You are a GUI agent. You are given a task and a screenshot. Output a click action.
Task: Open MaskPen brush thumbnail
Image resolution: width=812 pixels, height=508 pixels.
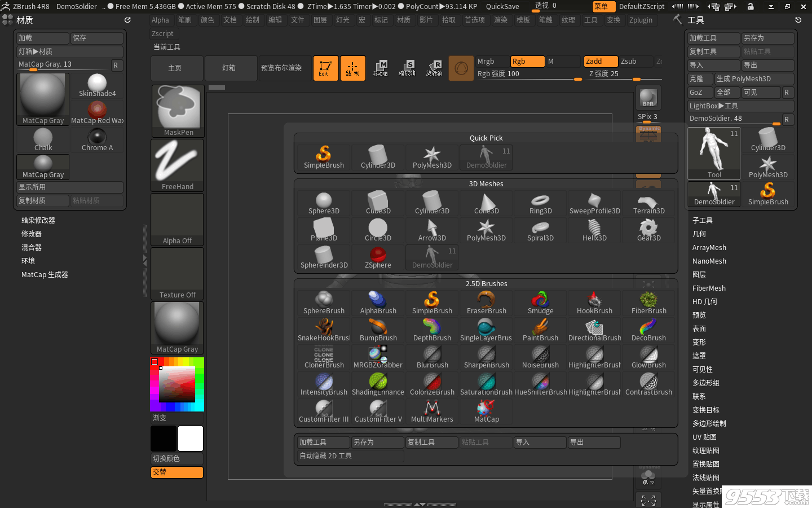(x=177, y=111)
